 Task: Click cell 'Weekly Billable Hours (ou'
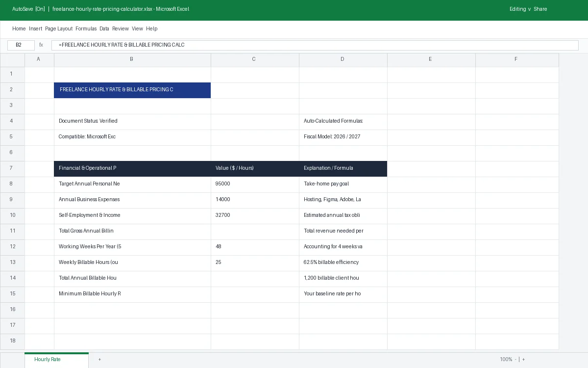pyautogui.click(x=132, y=263)
